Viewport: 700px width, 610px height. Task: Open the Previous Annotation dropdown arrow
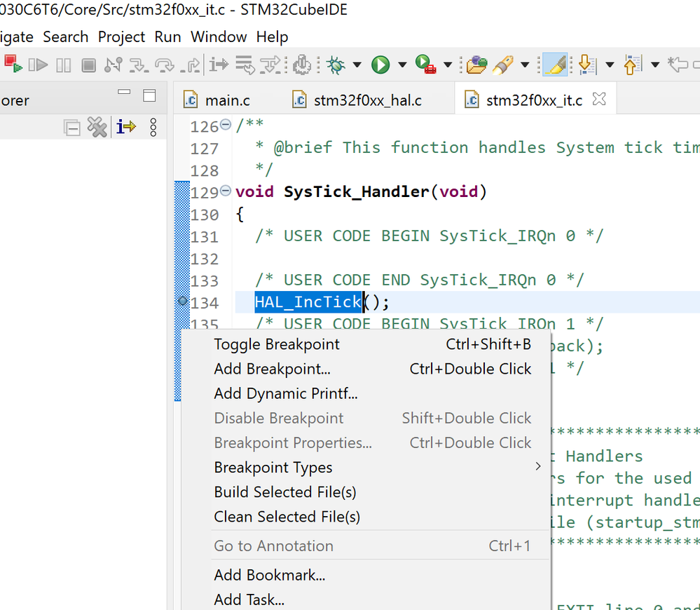click(655, 65)
